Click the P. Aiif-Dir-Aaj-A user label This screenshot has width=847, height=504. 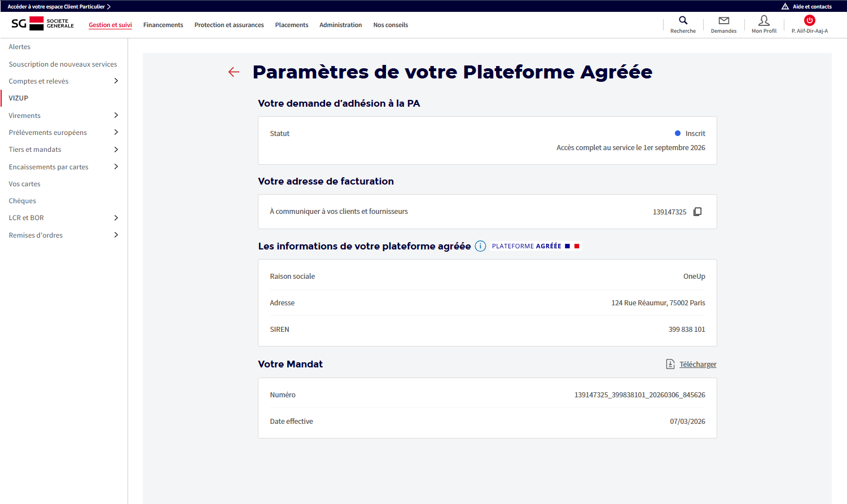click(x=810, y=31)
